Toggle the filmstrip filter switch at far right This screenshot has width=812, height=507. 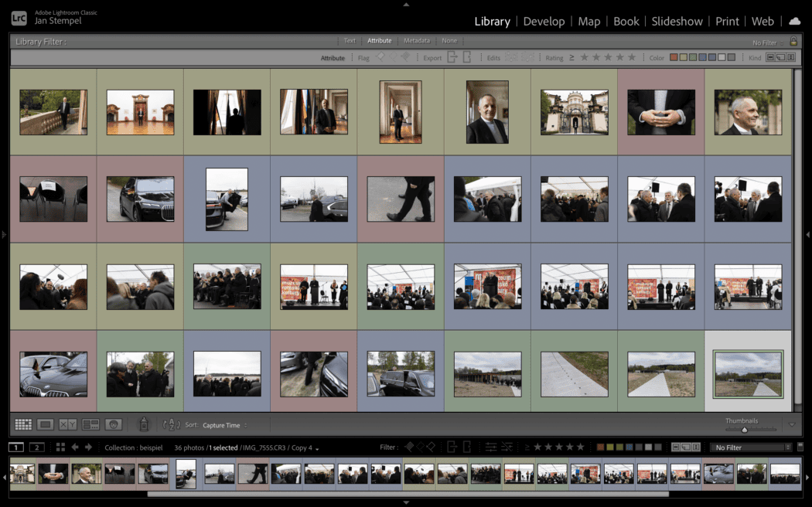[799, 447]
